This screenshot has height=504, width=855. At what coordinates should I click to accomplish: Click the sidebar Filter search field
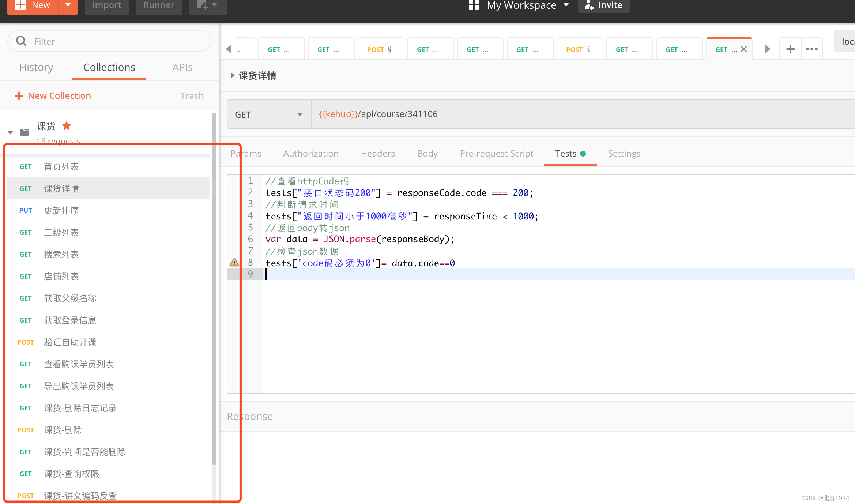pyautogui.click(x=110, y=41)
